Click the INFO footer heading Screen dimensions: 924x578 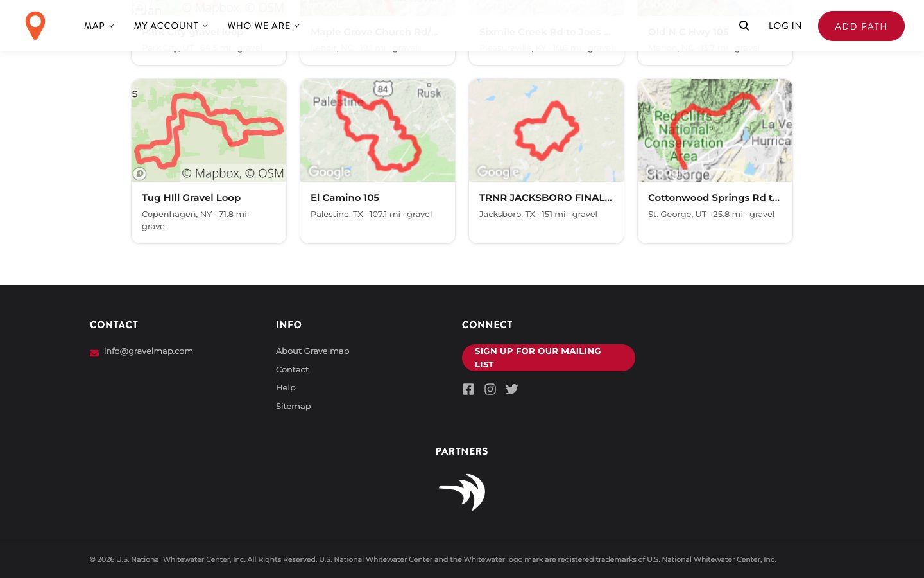[289, 325]
